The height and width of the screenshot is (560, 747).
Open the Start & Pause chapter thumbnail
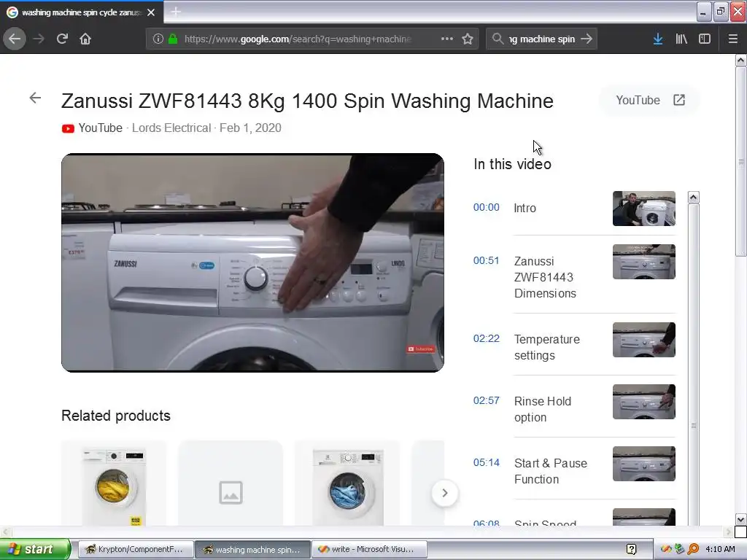[644, 464]
